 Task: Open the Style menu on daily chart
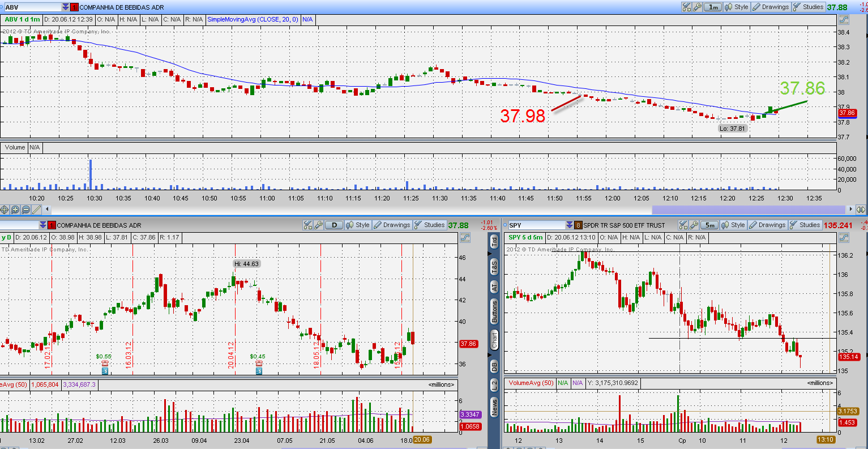point(357,225)
